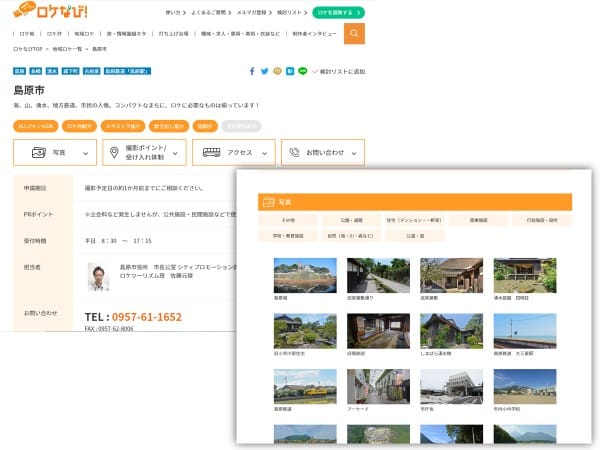The width and height of the screenshot is (600, 450).
Task: Share page via Facebook icon
Action: [252, 71]
